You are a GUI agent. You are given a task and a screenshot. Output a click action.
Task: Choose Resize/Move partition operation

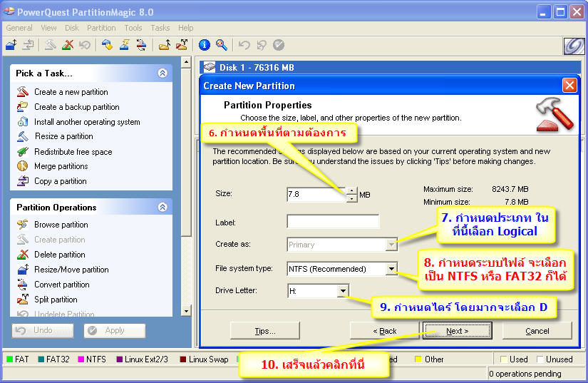71,270
